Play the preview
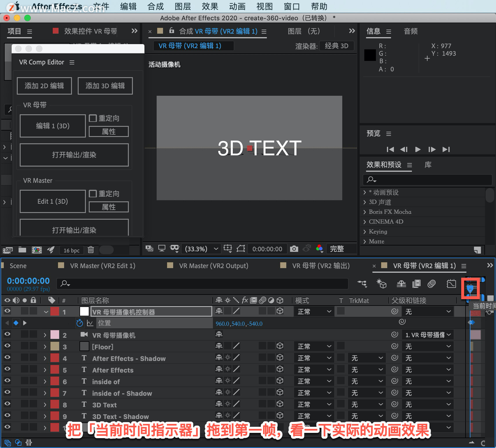The width and height of the screenshot is (496, 448). pyautogui.click(x=418, y=149)
